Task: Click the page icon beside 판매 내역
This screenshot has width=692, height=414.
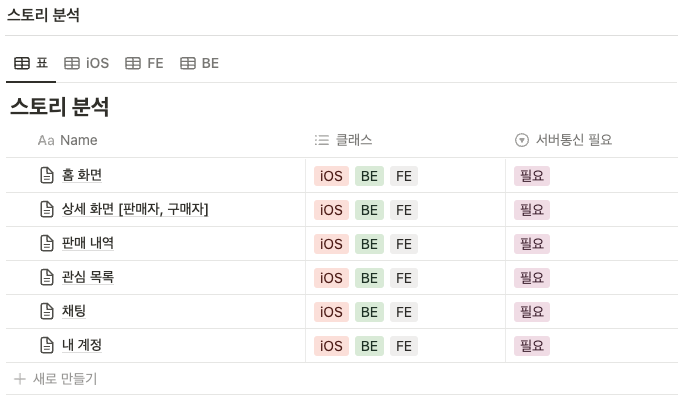Action: pos(47,243)
